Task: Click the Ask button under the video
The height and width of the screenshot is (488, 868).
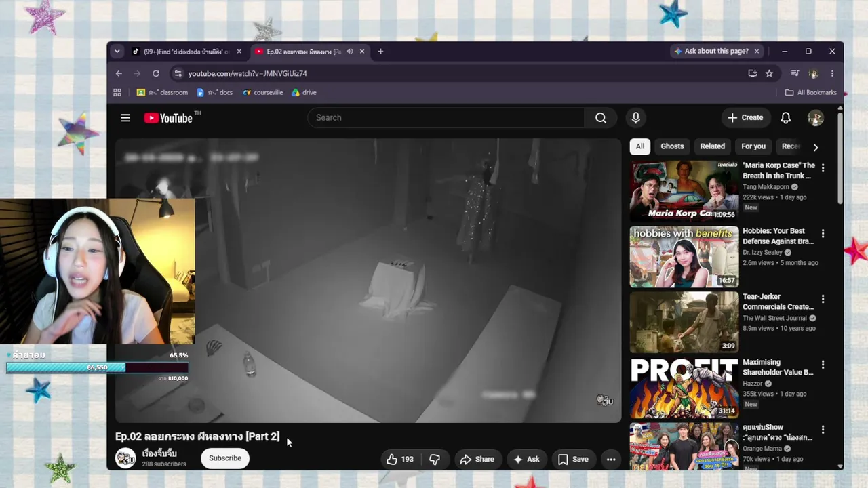Action: click(x=526, y=459)
